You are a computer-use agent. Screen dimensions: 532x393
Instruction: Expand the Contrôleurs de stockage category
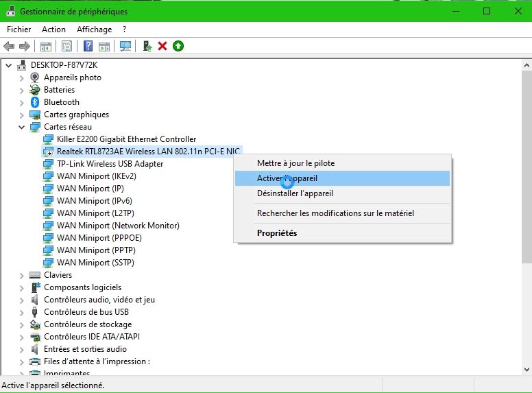pos(22,325)
